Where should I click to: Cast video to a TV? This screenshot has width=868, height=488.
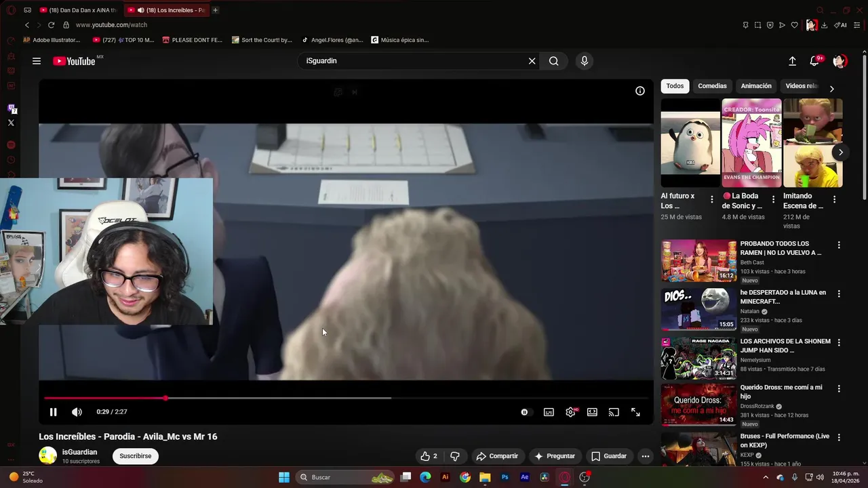click(614, 412)
